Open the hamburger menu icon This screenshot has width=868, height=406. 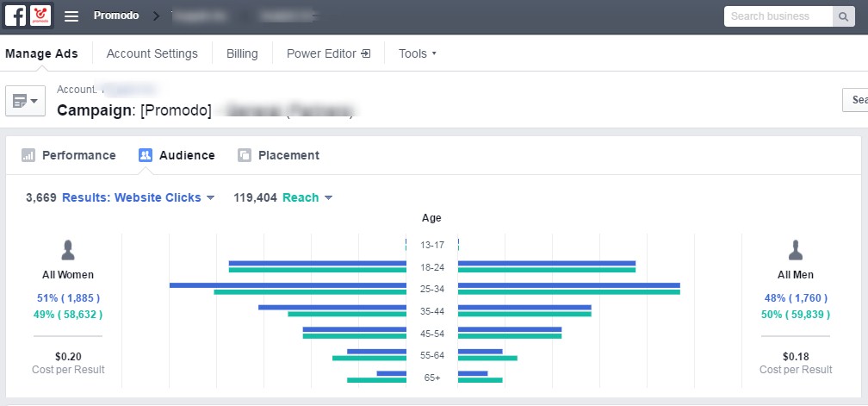tap(71, 16)
